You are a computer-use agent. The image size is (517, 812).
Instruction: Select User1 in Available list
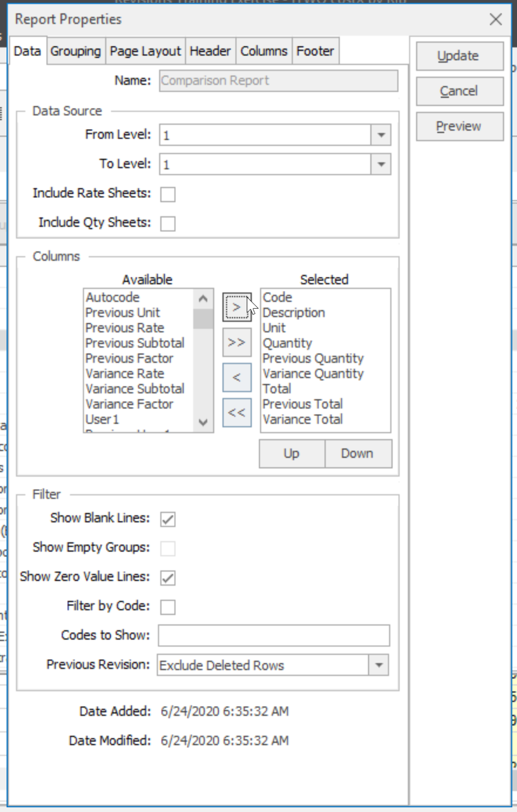coord(102,419)
